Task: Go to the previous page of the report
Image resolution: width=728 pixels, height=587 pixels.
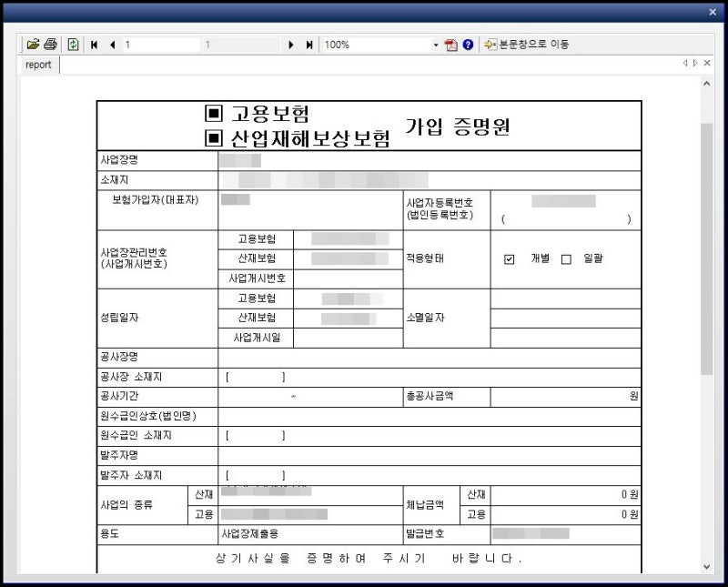Action: point(113,45)
